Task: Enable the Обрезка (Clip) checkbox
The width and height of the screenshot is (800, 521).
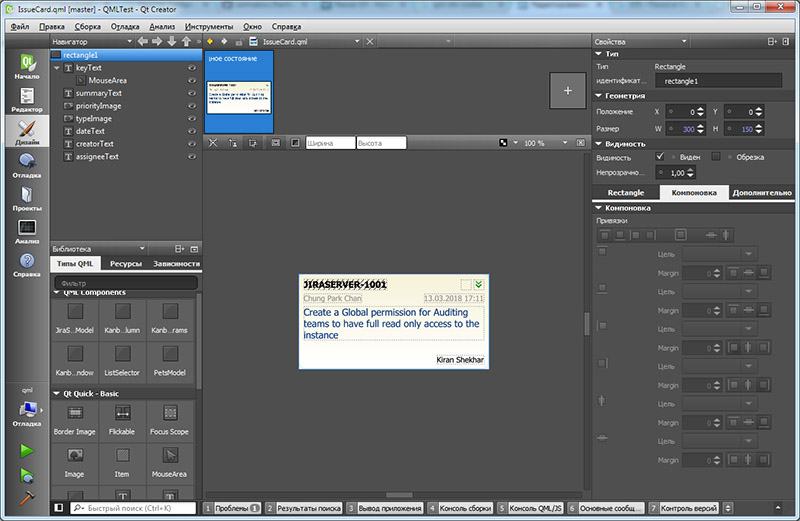Action: point(716,157)
